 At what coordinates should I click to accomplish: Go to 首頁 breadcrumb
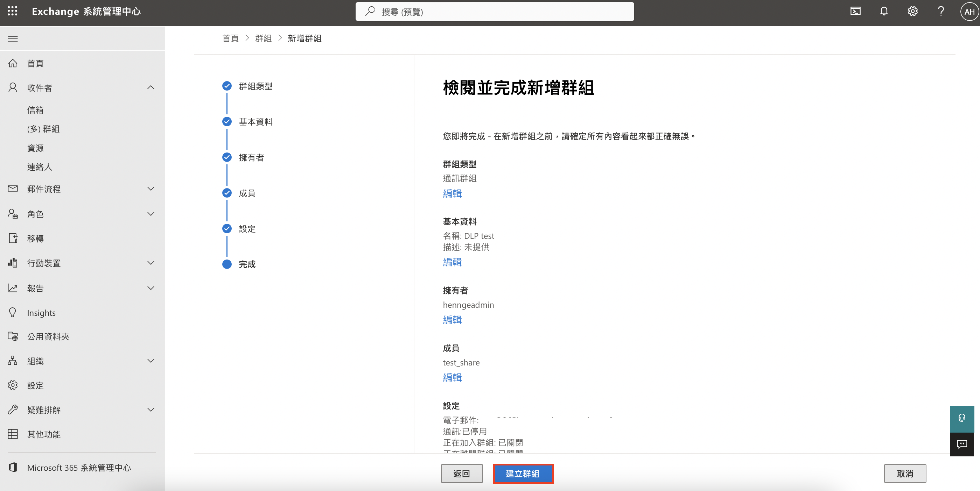point(231,38)
